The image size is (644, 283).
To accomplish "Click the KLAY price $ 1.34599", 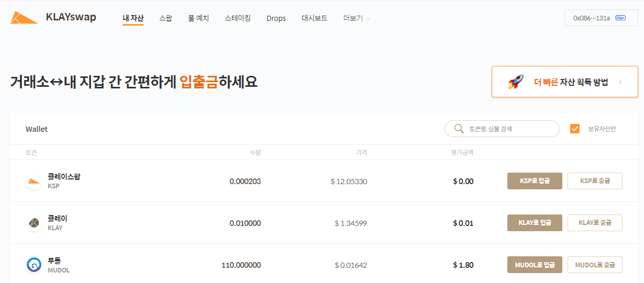I will tap(351, 223).
